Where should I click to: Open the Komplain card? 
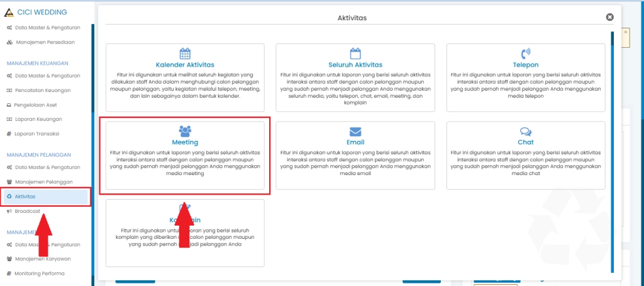coord(185,233)
